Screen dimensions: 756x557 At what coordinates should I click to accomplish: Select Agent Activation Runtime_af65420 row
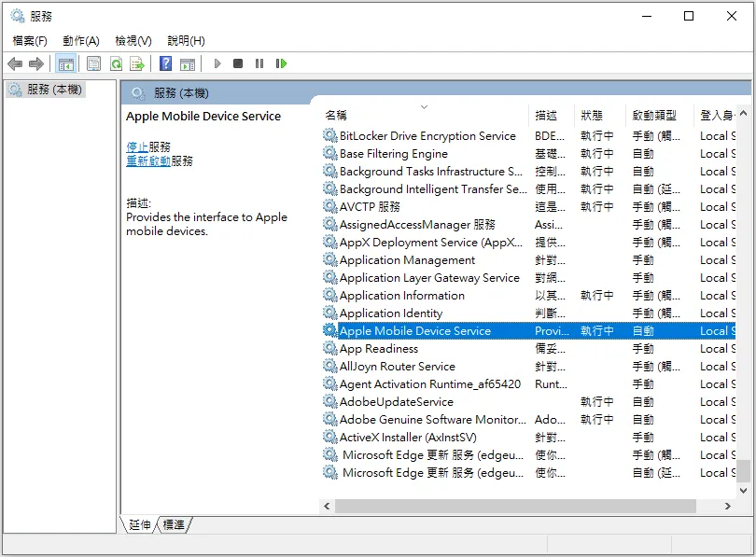pos(529,384)
